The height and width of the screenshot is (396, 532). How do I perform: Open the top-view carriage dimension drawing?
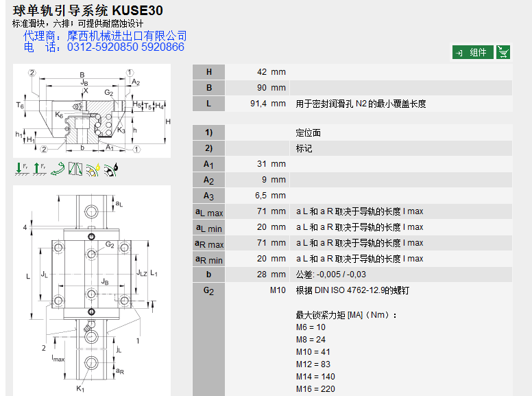pos(91,292)
